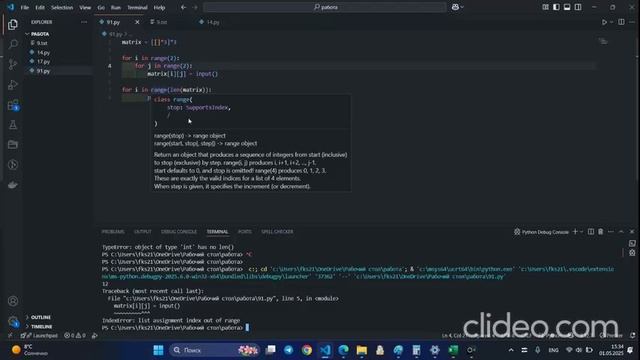Go back with the navigation arrow
Viewport: 640px width, 360px height.
pyautogui.click(x=183, y=7)
